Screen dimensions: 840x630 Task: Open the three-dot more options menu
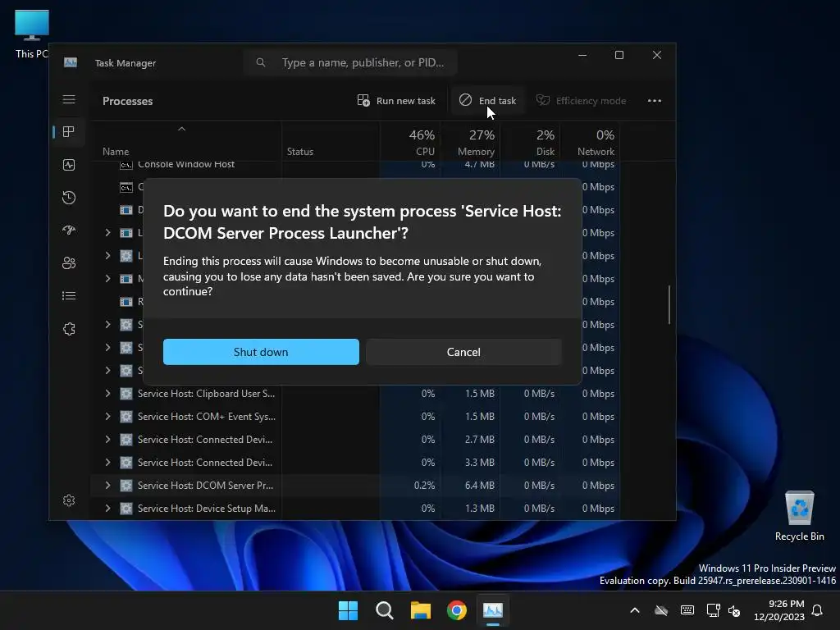(654, 101)
